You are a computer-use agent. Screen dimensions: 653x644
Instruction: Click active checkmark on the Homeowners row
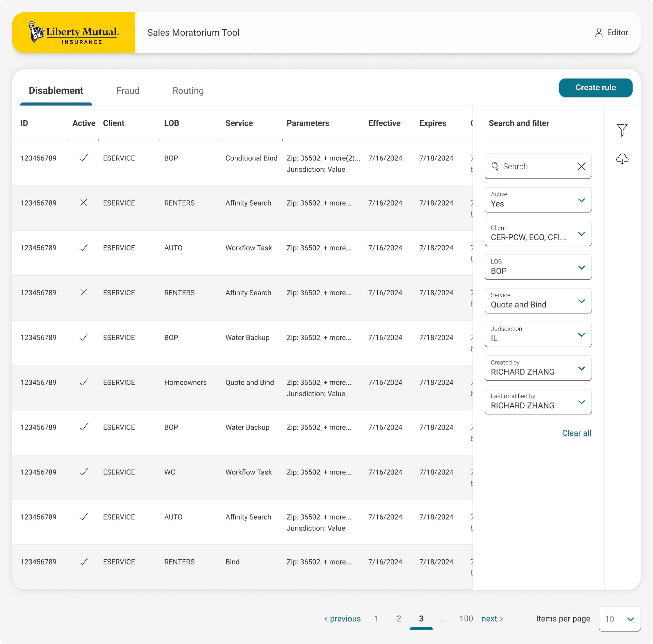tap(84, 382)
